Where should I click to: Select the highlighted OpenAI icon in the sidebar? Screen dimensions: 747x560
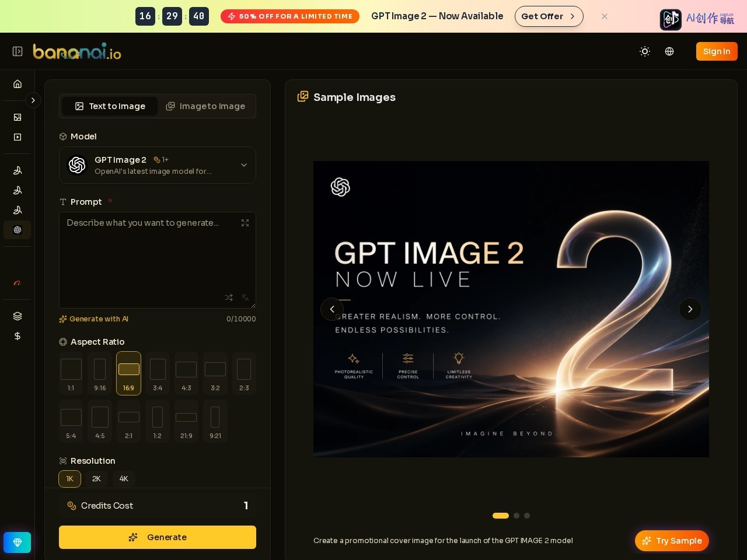click(18, 230)
